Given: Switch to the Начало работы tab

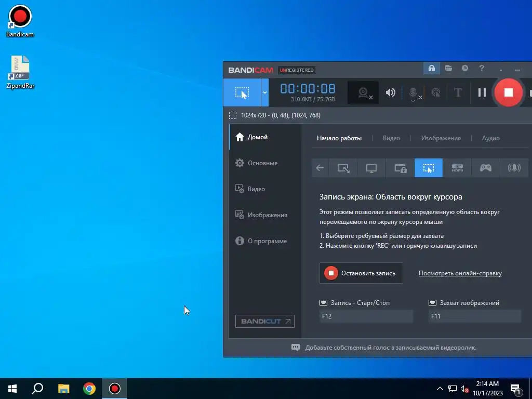Looking at the screenshot, I should coord(339,138).
